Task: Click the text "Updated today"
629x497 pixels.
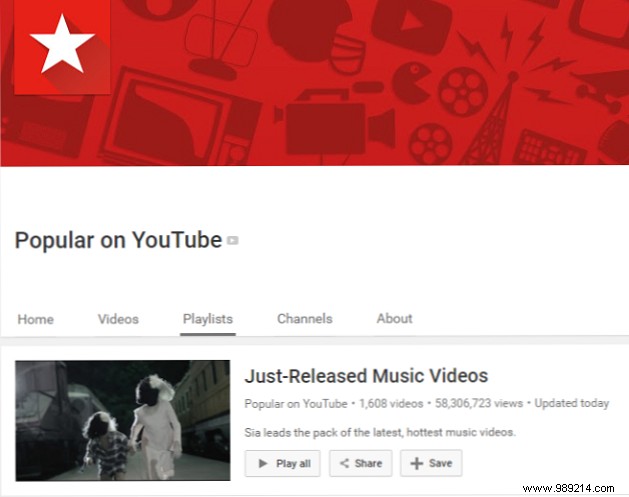Action: pyautogui.click(x=572, y=403)
